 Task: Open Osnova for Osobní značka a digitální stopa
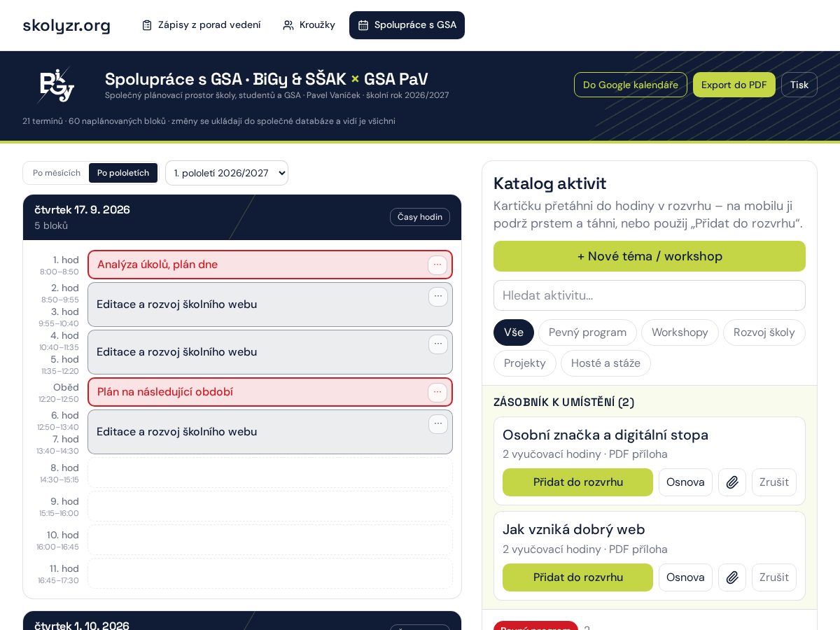click(685, 482)
